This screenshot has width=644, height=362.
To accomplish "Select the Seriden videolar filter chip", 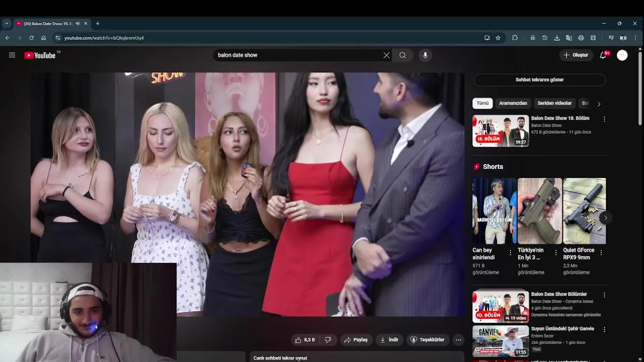I will tap(554, 103).
